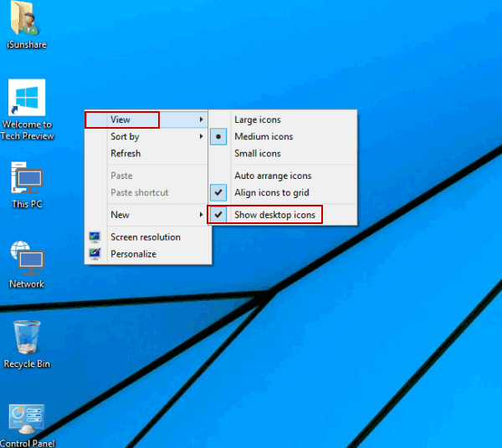Screen dimensions: 502x448
Task: Expand the Sort by submenu arrow
Action: [201, 136]
